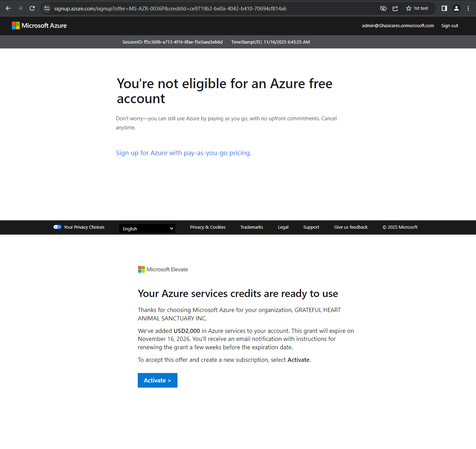Click the browser back arrow
476x449 pixels.
click(8, 8)
